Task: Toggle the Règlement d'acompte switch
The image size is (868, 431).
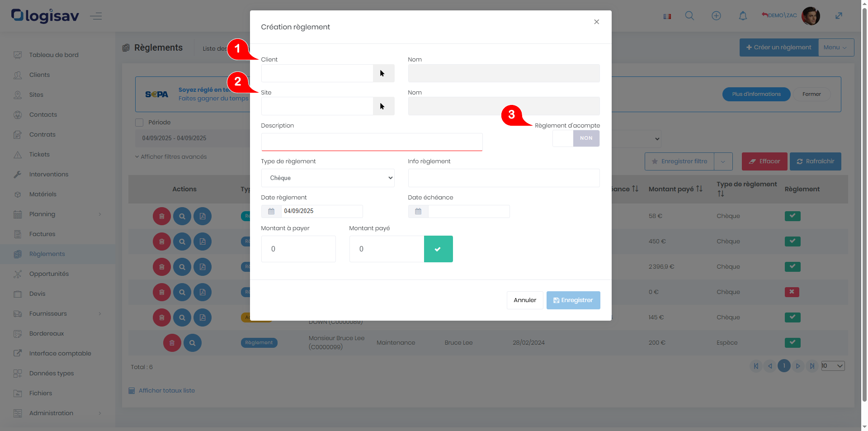Action: (576, 138)
